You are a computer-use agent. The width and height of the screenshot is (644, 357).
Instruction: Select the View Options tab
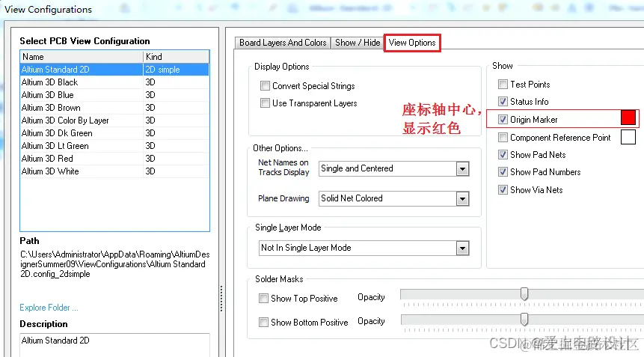pyautogui.click(x=412, y=43)
